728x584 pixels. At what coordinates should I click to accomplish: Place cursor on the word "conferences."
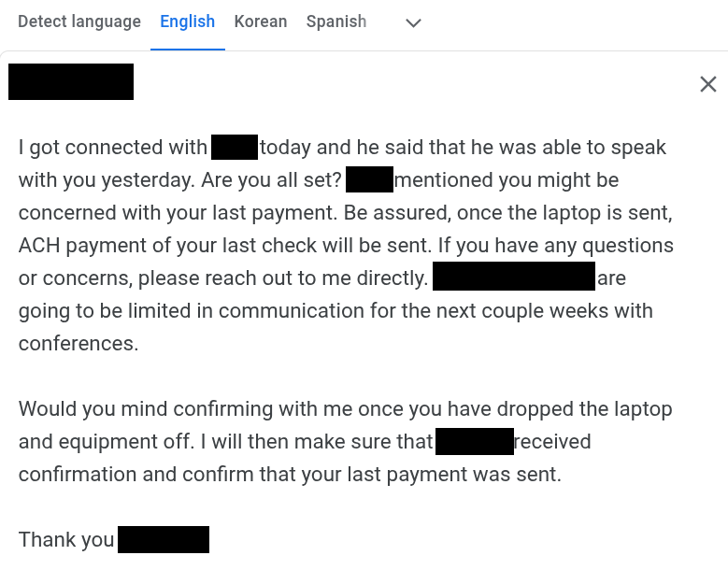78,344
